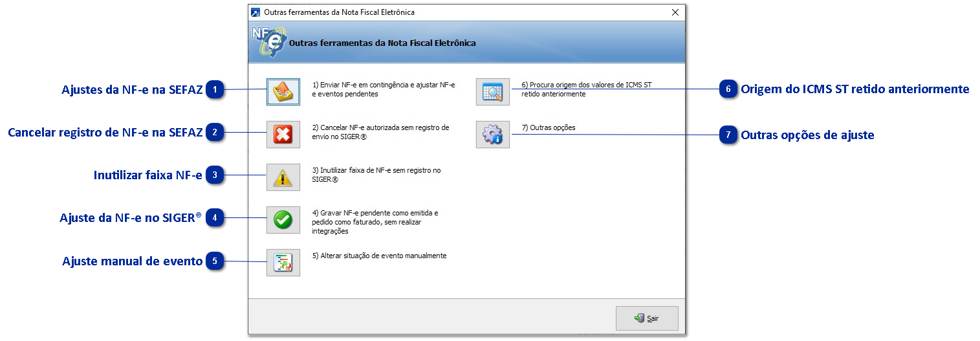Click text '7) Outras opções'
This screenshot has width=980, height=341.
[x=549, y=127]
